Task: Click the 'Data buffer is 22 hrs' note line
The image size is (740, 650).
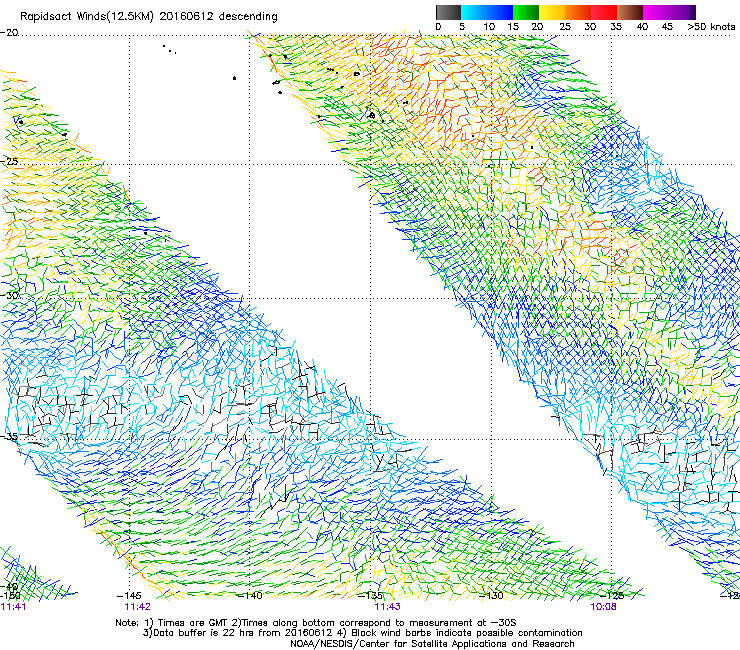Action: coord(362,633)
